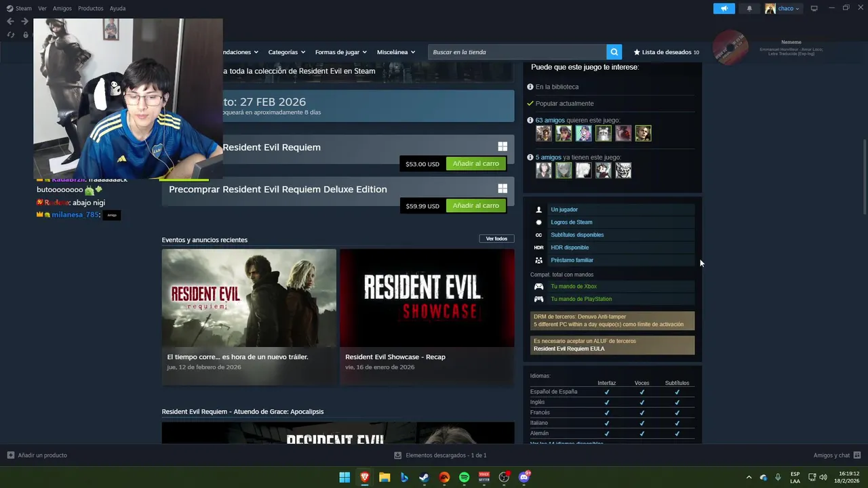Viewport: 868px width, 488px height.
Task: Click the Logros de Steam star icon
Action: (539, 222)
